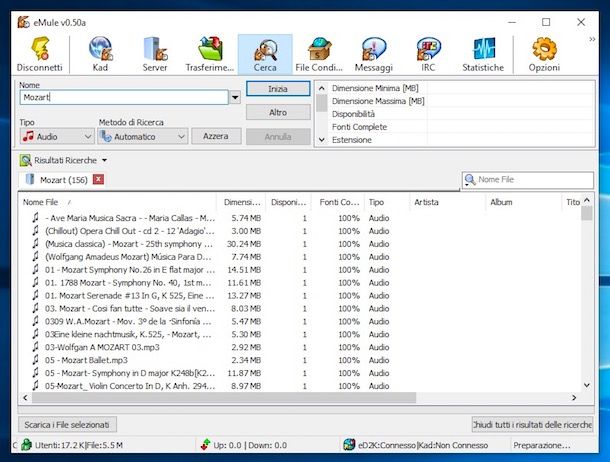Open the Kad network panel
The width and height of the screenshot is (610, 462).
tap(100, 54)
